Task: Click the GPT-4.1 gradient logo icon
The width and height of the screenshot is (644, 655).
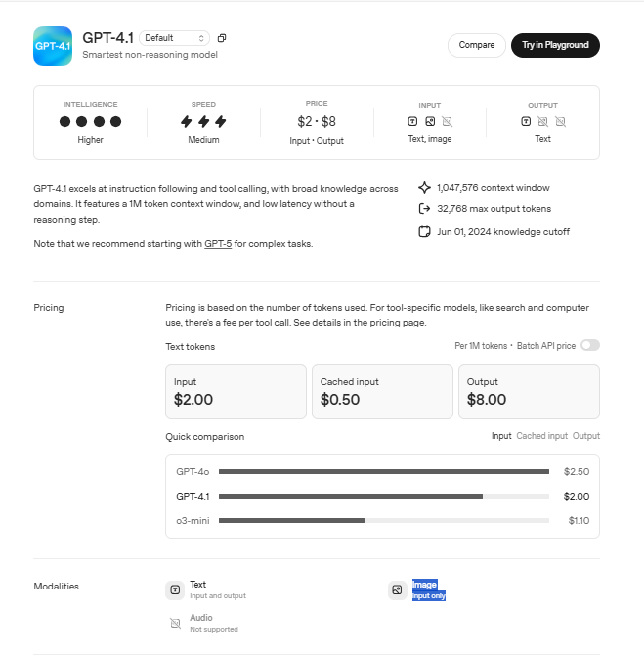Action: tap(53, 46)
